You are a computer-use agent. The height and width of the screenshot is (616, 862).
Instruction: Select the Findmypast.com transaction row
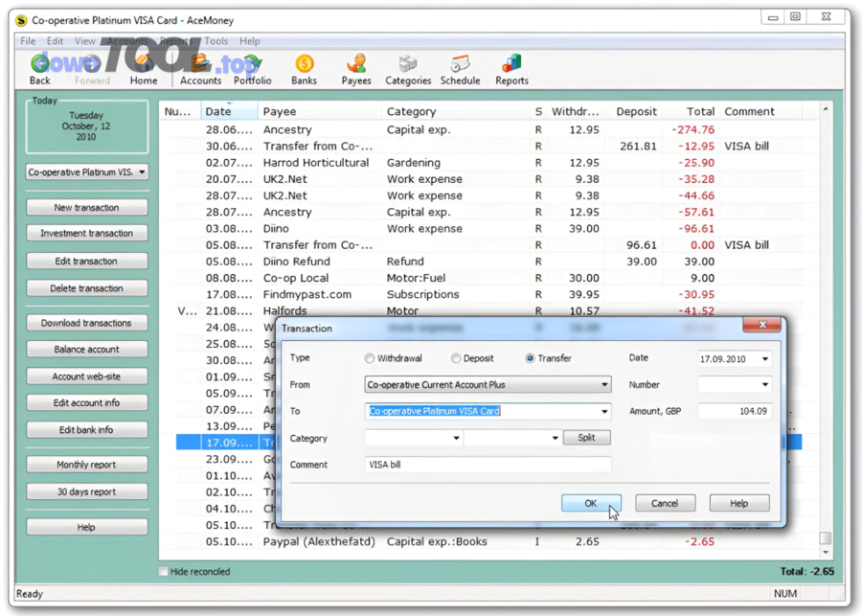pos(489,295)
